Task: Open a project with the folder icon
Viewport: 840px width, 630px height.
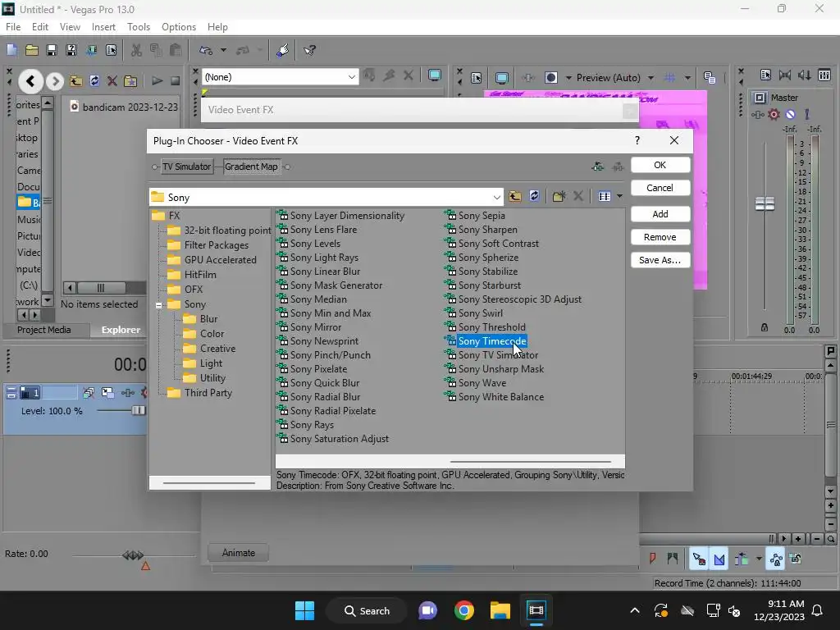Action: click(32, 50)
